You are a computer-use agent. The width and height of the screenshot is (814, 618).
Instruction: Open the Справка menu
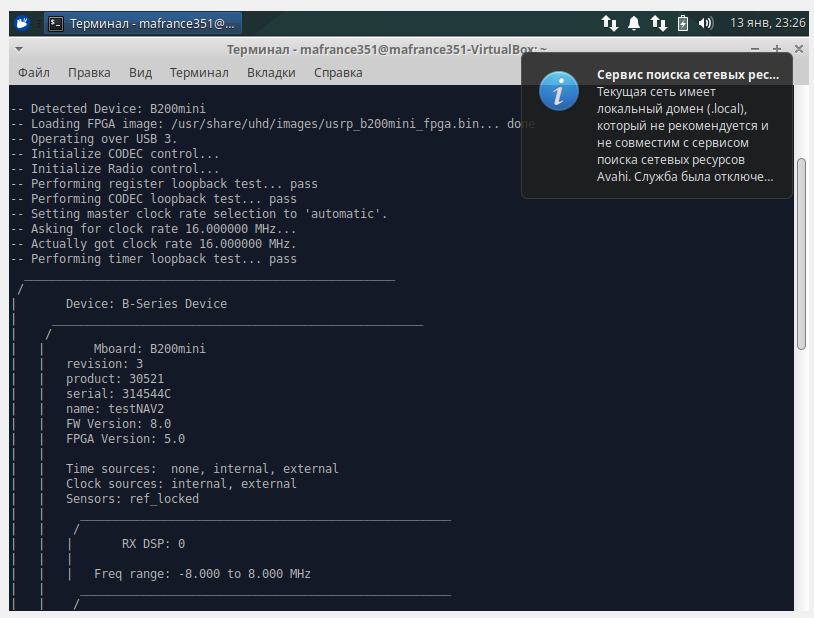[338, 73]
